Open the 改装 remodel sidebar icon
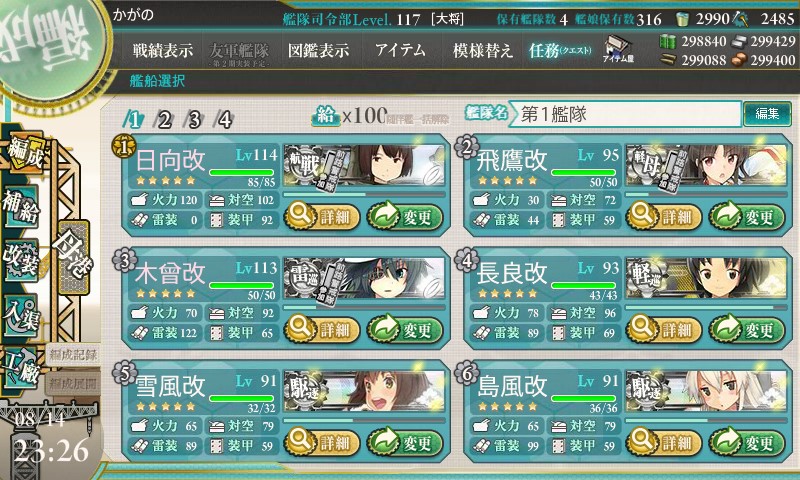Viewport: 800px width, 480px height. pyautogui.click(x=21, y=259)
